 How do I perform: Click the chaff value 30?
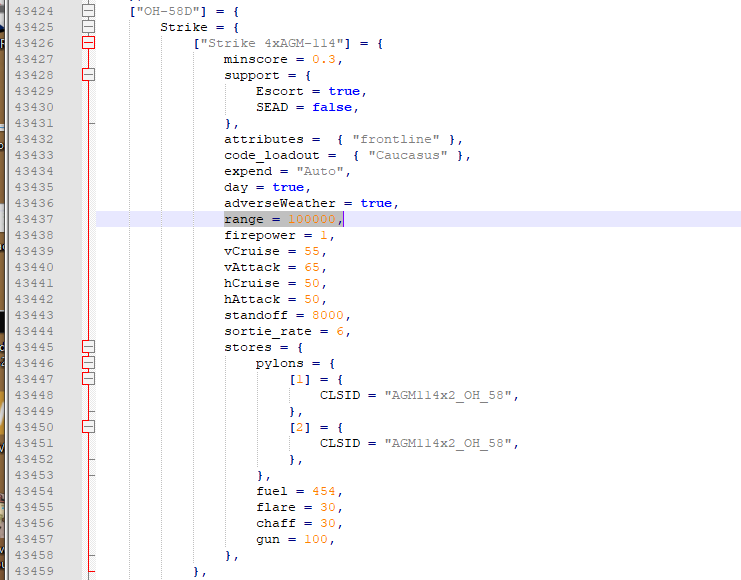pyautogui.click(x=328, y=523)
